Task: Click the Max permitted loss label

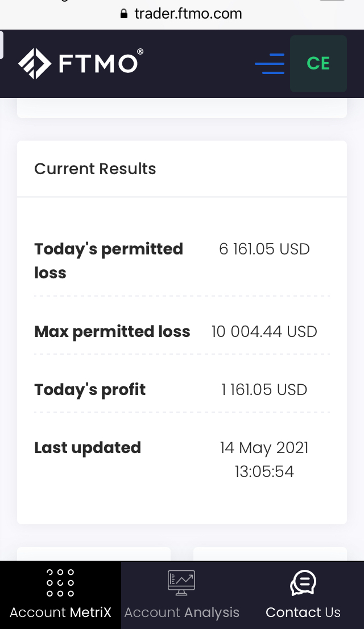Action: [x=112, y=331]
